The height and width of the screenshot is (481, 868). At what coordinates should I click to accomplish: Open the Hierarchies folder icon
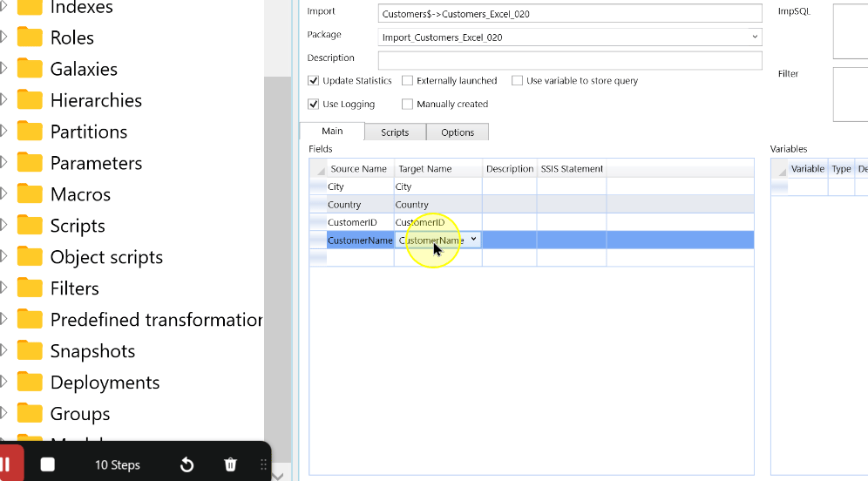click(30, 100)
